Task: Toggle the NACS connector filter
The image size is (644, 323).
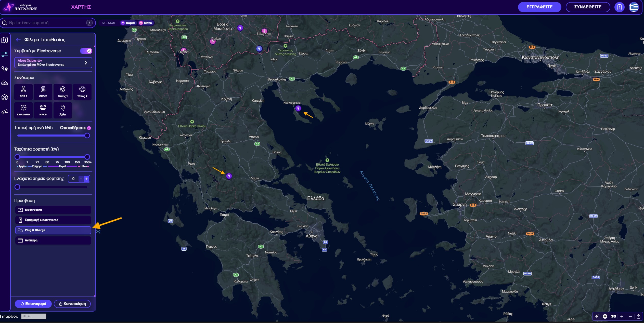Action: click(x=43, y=110)
